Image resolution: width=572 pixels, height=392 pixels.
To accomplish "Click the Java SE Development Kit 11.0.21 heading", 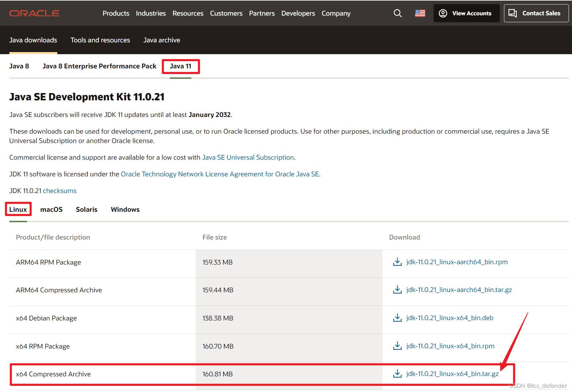I will pyautogui.click(x=87, y=97).
